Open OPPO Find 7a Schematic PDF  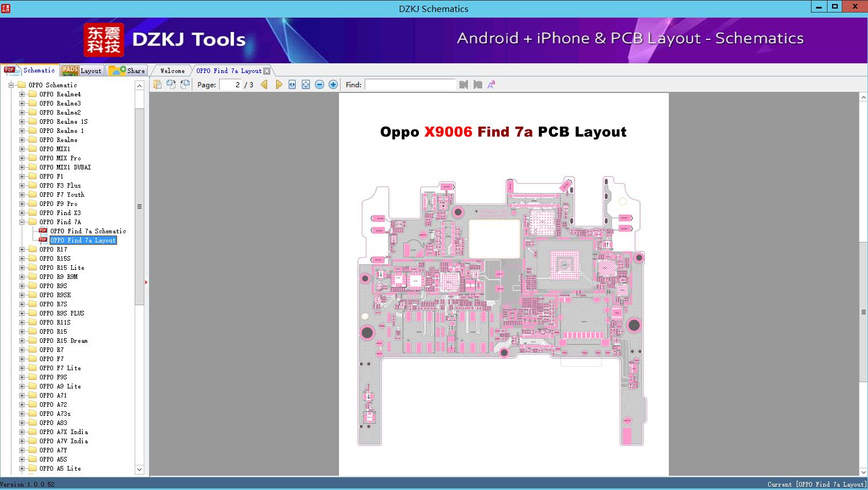point(88,231)
